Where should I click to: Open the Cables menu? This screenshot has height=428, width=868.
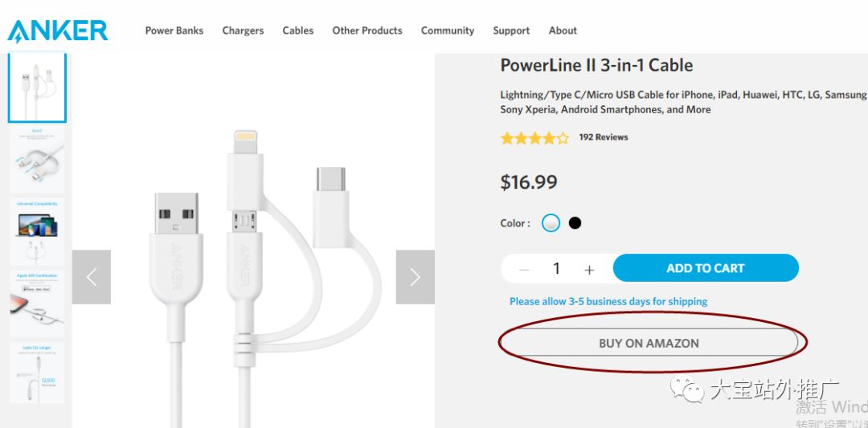pos(298,31)
